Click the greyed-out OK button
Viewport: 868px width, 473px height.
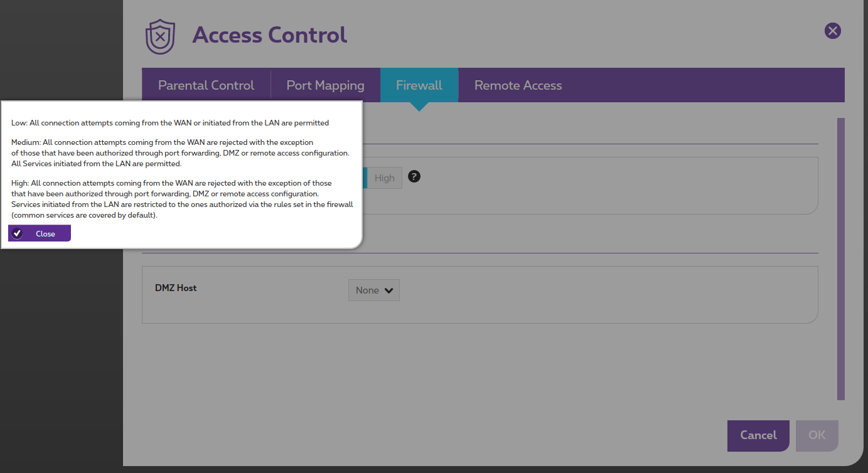[x=817, y=435]
